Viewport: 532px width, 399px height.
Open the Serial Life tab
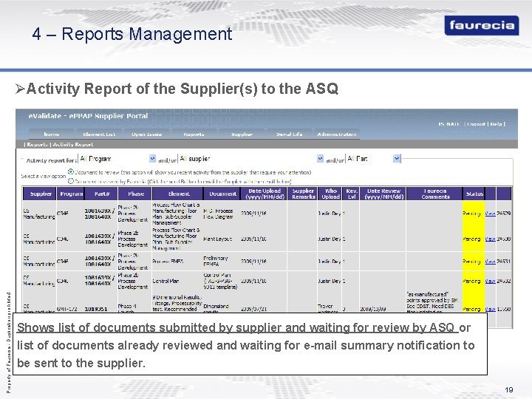[x=289, y=134]
